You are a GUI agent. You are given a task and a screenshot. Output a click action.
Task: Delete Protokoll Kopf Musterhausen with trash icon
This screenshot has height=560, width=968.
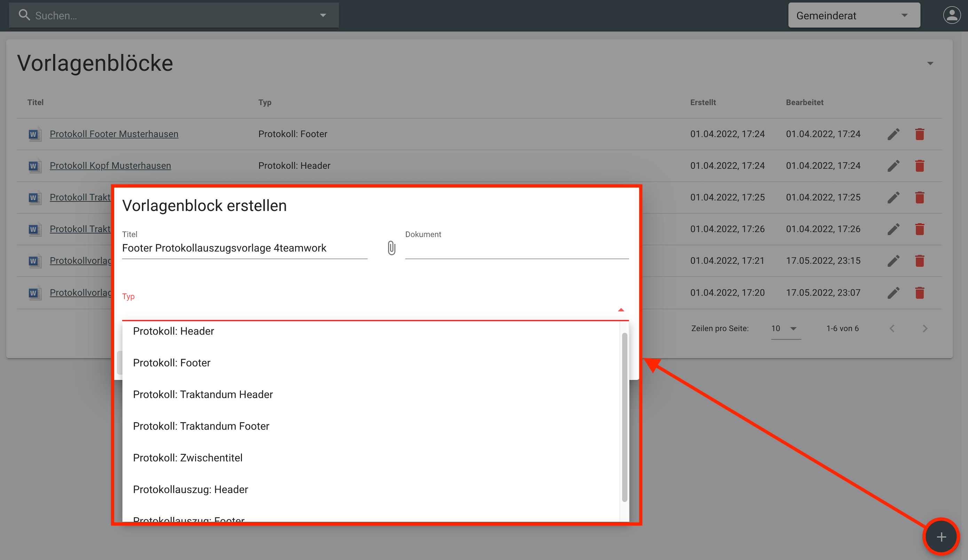919,166
